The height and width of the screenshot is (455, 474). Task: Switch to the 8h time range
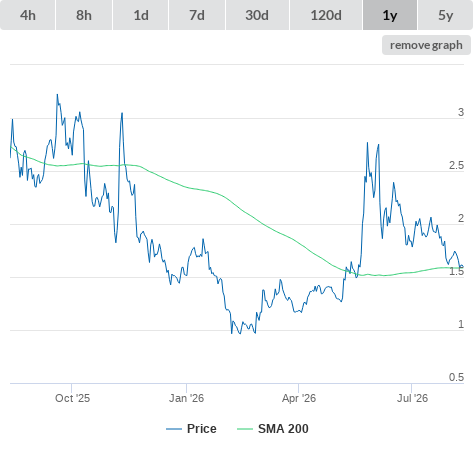coord(84,15)
